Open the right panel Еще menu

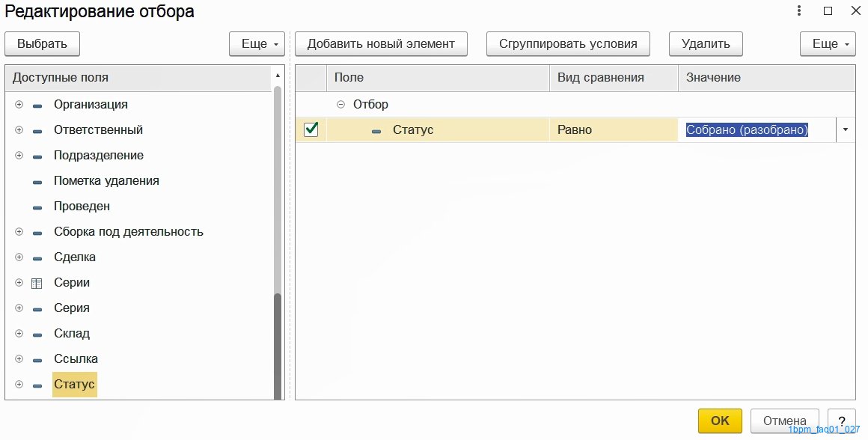828,43
